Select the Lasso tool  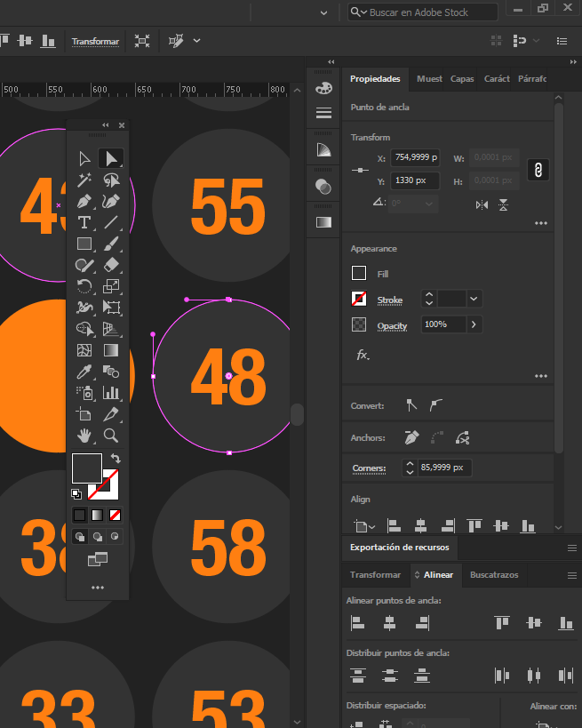point(111,180)
